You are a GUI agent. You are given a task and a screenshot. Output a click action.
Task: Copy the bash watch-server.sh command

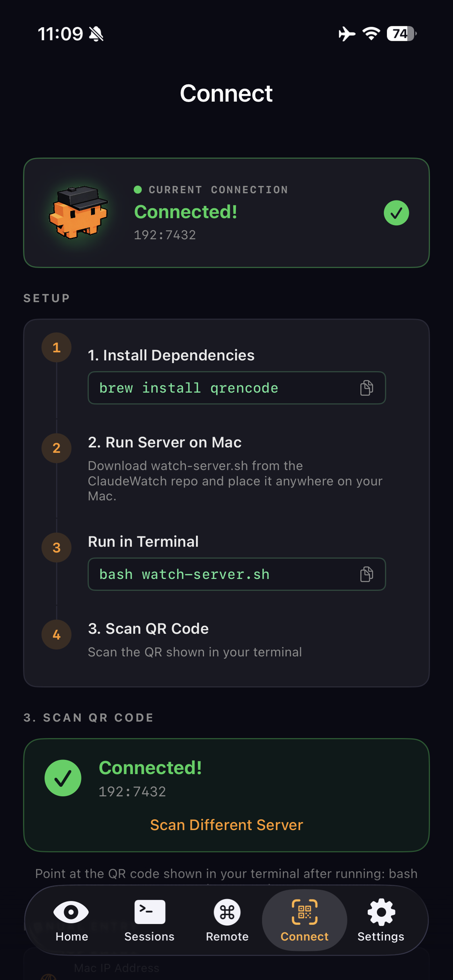366,575
